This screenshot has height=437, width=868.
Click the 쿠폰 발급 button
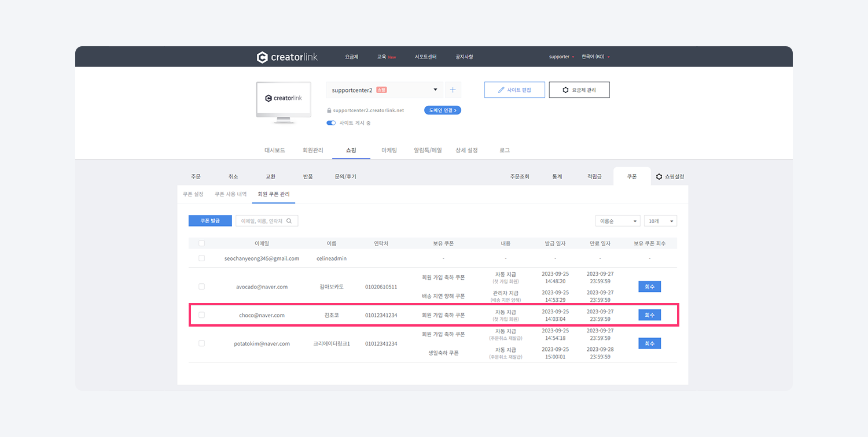click(210, 221)
